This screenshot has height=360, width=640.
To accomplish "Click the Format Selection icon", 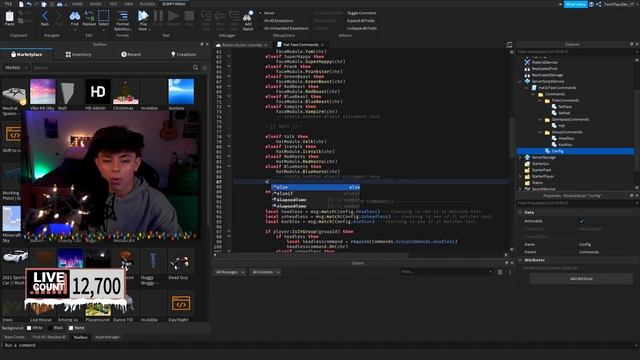I will point(122,16).
